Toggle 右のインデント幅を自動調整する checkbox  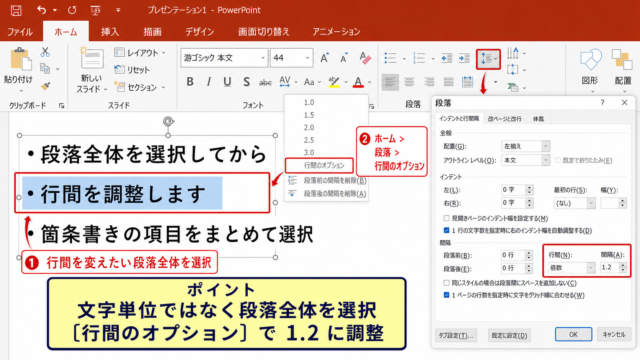click(447, 230)
